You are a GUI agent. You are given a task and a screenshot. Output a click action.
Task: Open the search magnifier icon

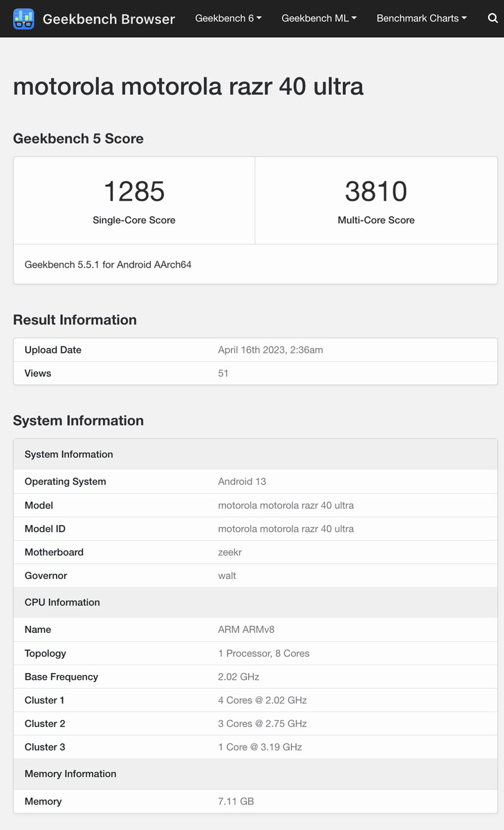[493, 19]
